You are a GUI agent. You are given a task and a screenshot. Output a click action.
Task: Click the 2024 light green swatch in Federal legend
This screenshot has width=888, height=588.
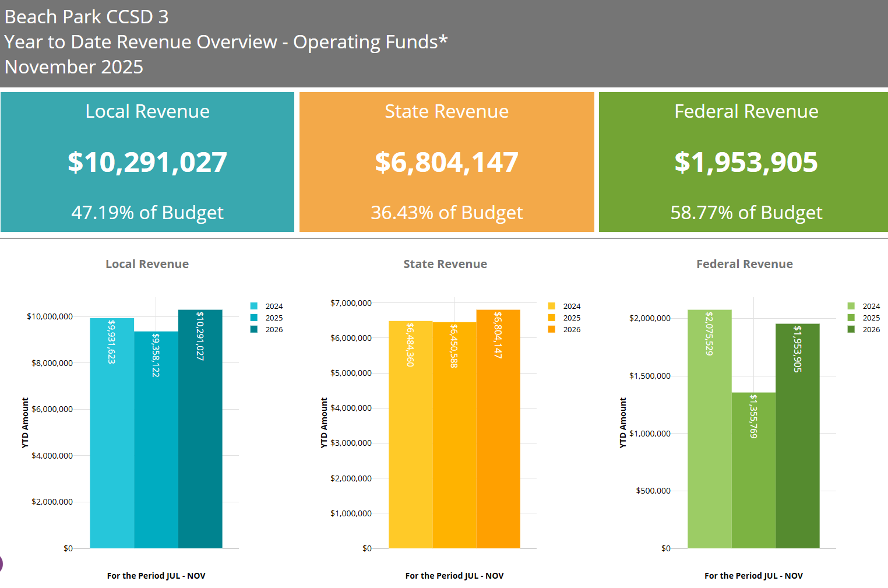pyautogui.click(x=851, y=307)
